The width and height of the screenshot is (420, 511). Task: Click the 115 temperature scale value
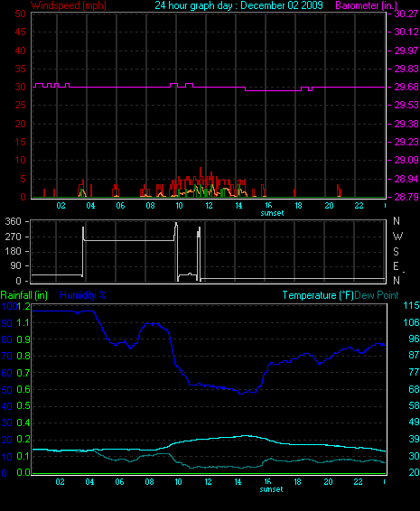[x=411, y=305]
